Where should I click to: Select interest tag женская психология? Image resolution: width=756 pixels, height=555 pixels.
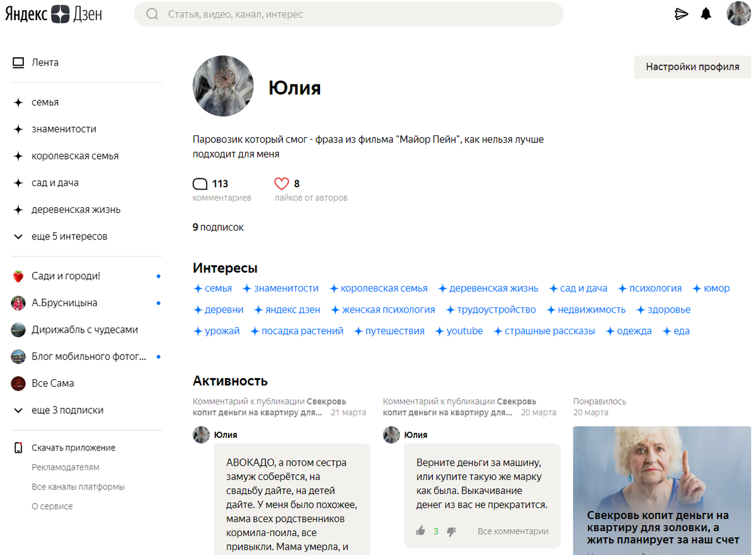point(383,310)
